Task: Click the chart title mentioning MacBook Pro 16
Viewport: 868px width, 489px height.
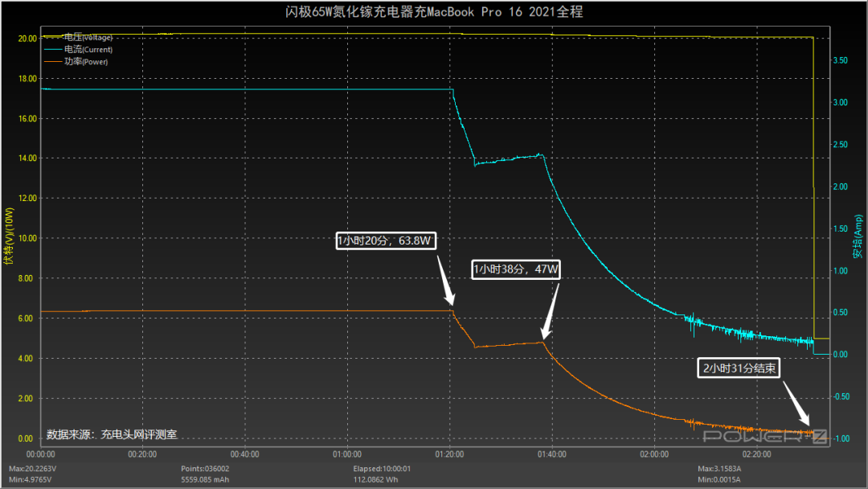Action: coord(434,11)
